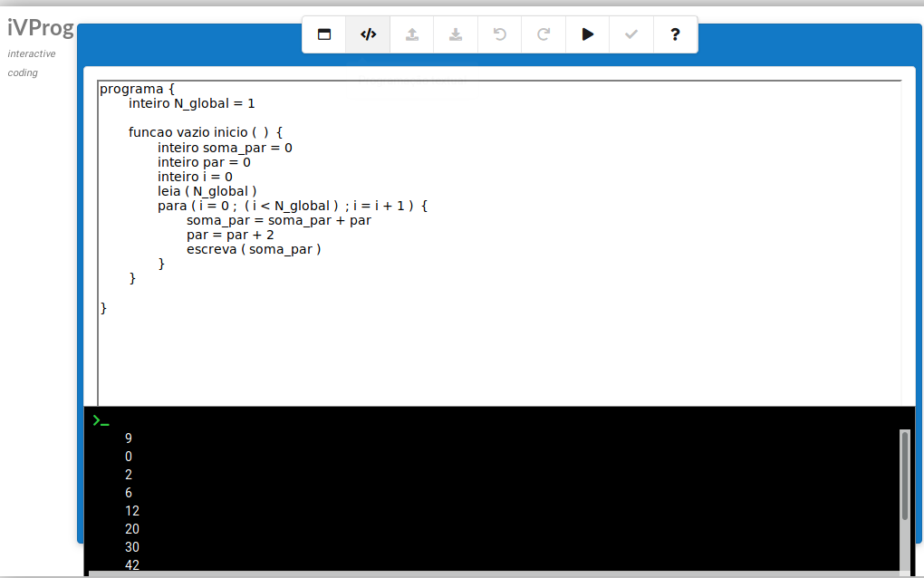Run the program with the play button
Screen dimensions: 924x578
588,34
